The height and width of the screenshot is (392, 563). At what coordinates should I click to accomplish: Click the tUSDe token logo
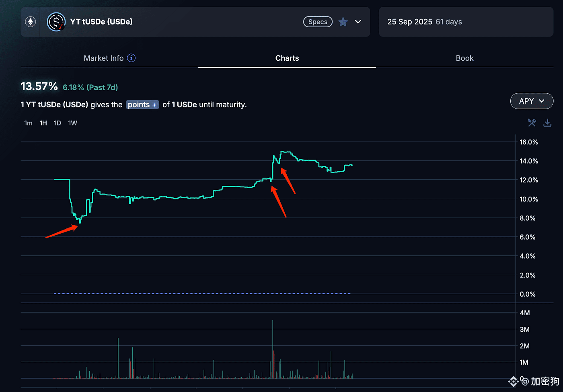(x=56, y=22)
